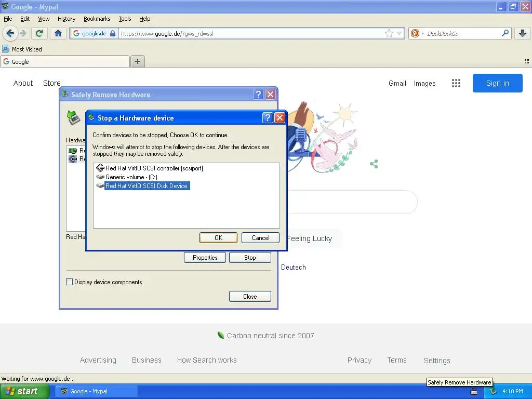
Task: Click the browser Back arrow button
Action: coord(10,33)
